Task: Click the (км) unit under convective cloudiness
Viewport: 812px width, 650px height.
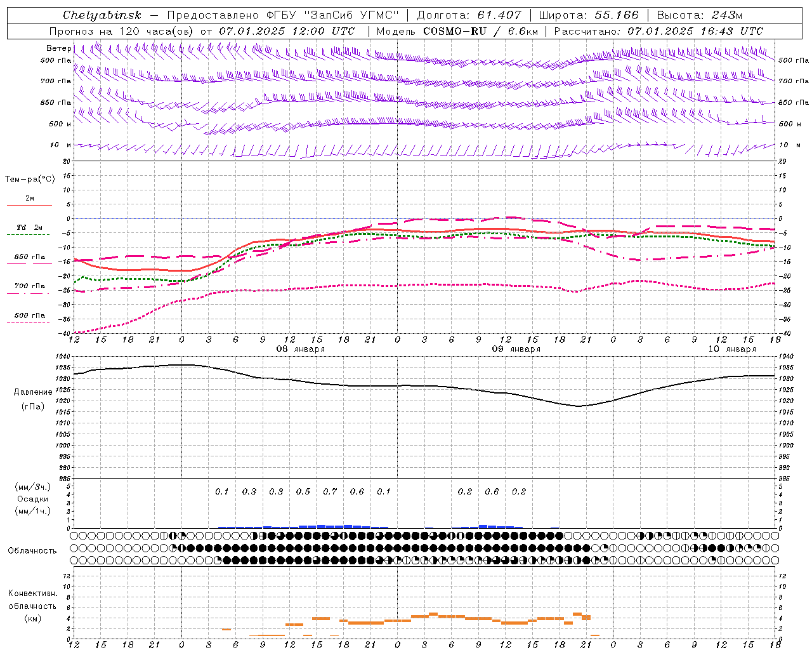Action: 34,618
